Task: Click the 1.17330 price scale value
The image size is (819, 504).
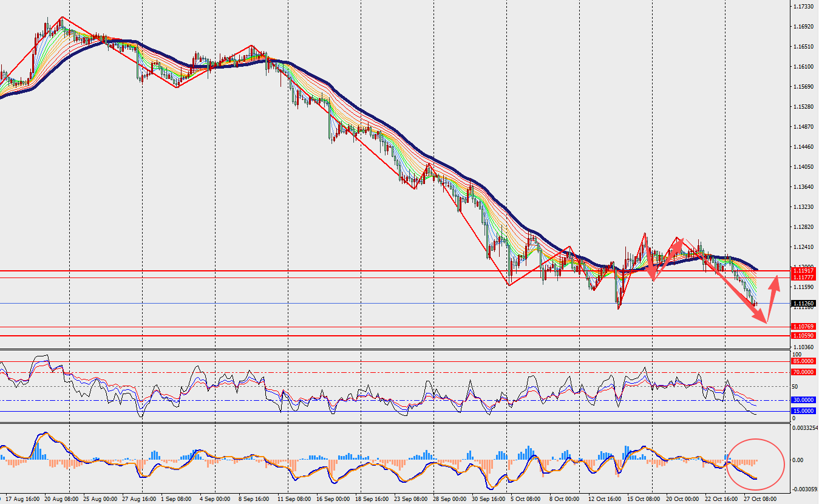Action: pos(804,7)
